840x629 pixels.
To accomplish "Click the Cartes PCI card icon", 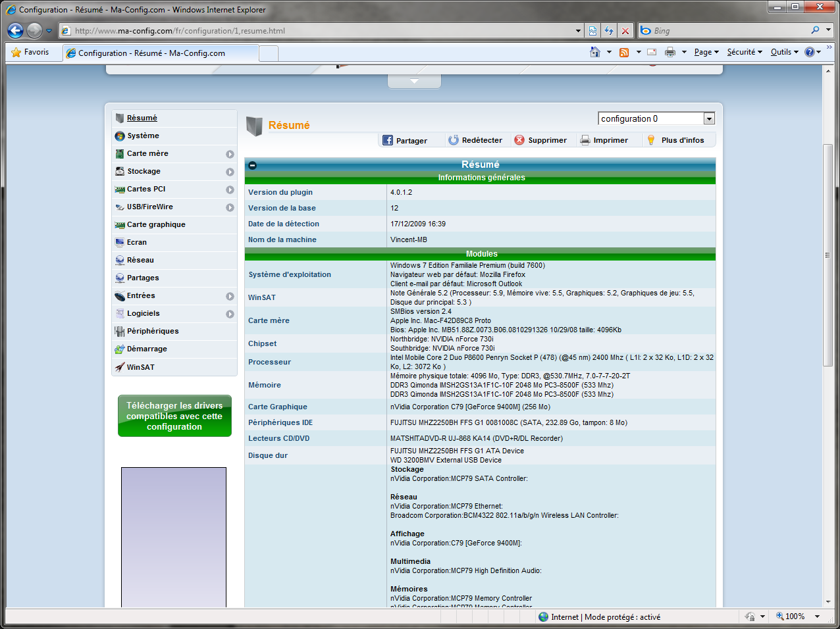I will tap(120, 189).
